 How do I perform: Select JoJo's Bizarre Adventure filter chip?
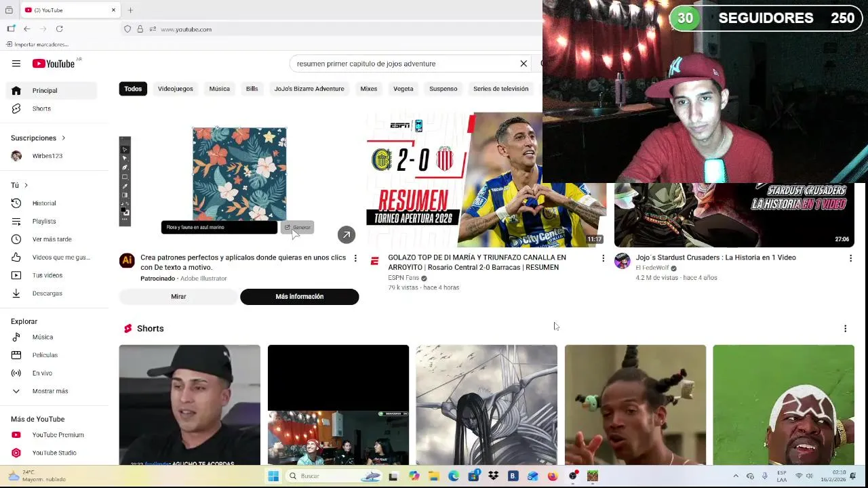(x=309, y=89)
